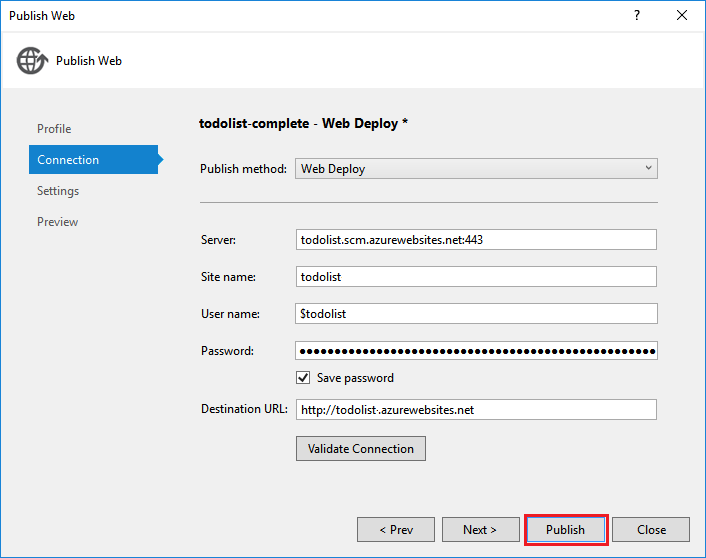Image resolution: width=706 pixels, height=558 pixels.
Task: Click the help question mark button
Action: pyautogui.click(x=637, y=16)
